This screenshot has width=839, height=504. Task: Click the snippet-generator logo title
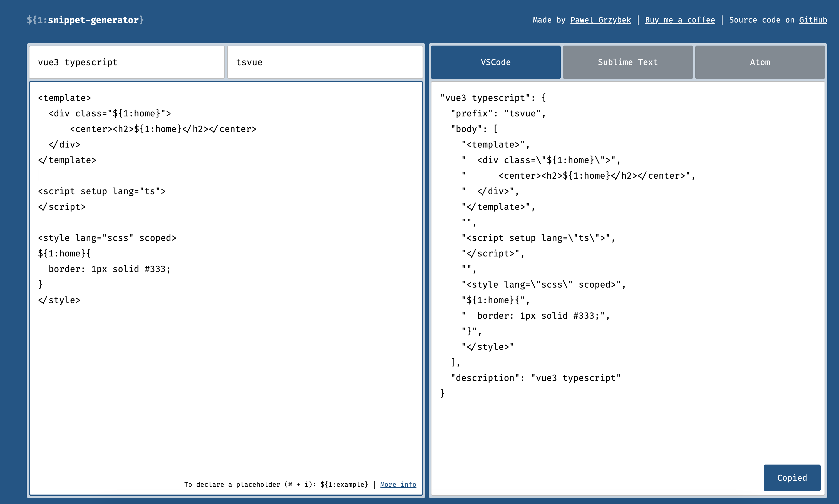point(85,20)
